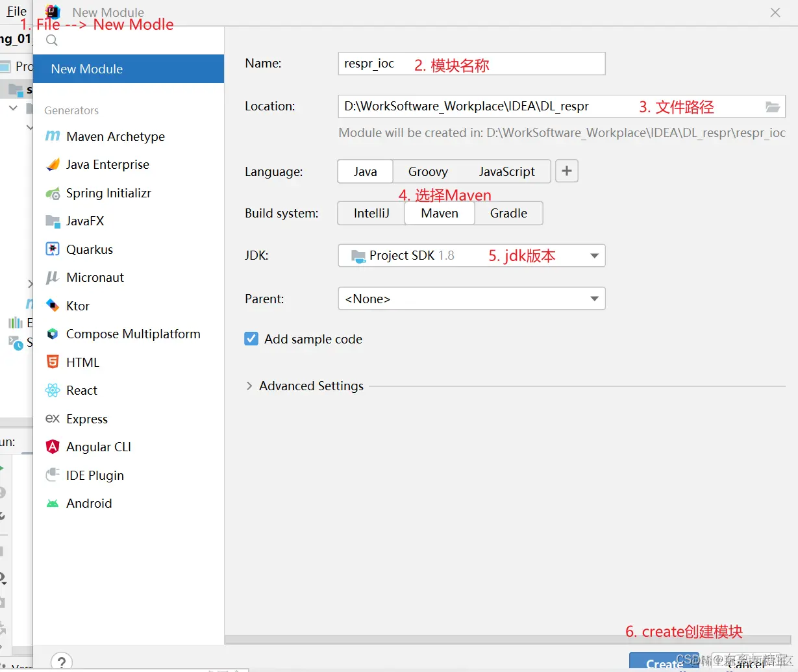Toggle the Add sample code checkbox
The height and width of the screenshot is (672, 798).
click(251, 339)
